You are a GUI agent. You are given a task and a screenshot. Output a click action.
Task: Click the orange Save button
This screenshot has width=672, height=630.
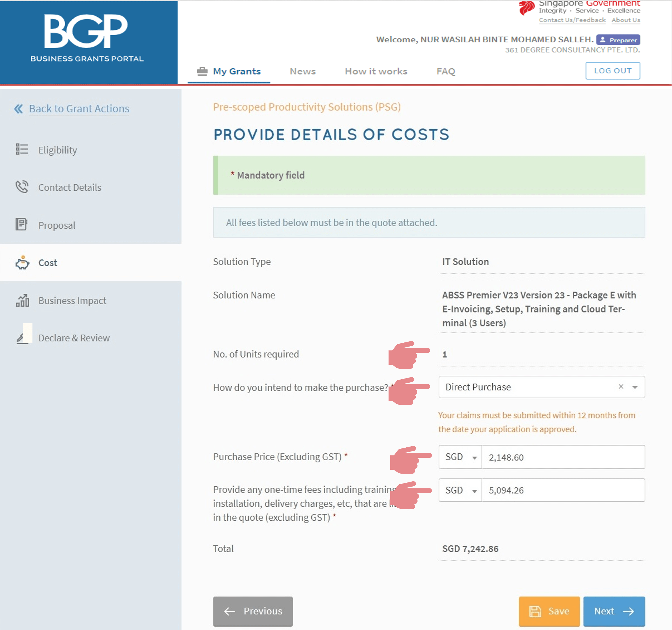pyautogui.click(x=549, y=611)
